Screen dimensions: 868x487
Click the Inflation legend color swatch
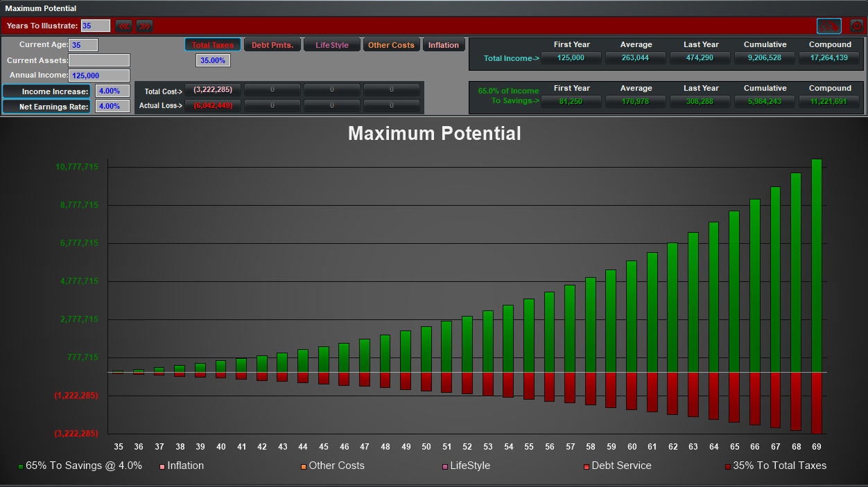162,467
